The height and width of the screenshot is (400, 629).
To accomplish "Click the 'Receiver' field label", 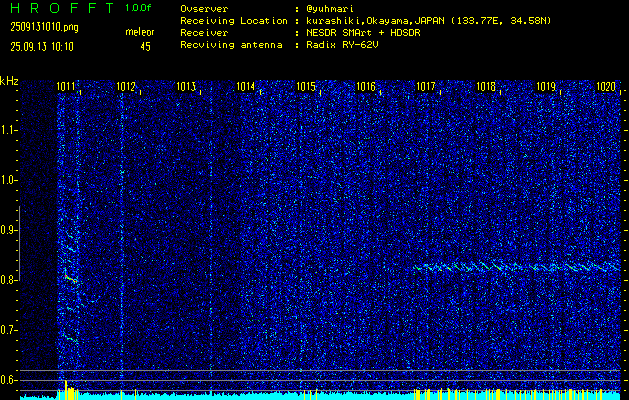I will [x=204, y=33].
